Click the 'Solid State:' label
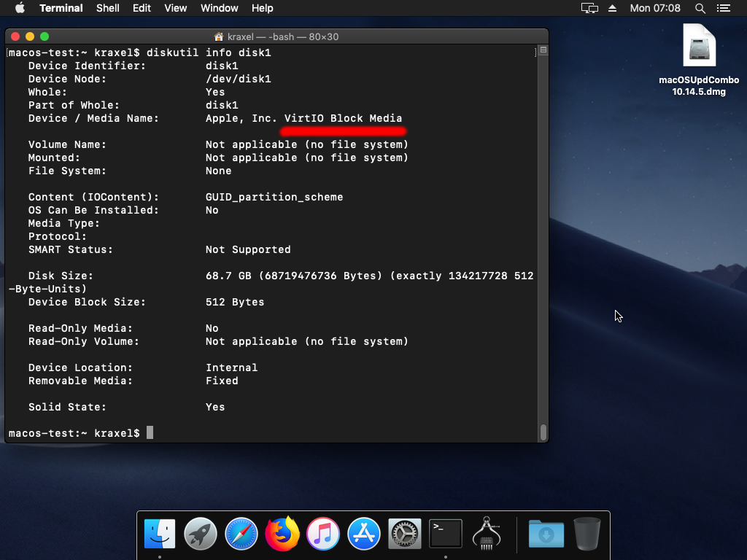The image size is (747, 560). (67, 407)
